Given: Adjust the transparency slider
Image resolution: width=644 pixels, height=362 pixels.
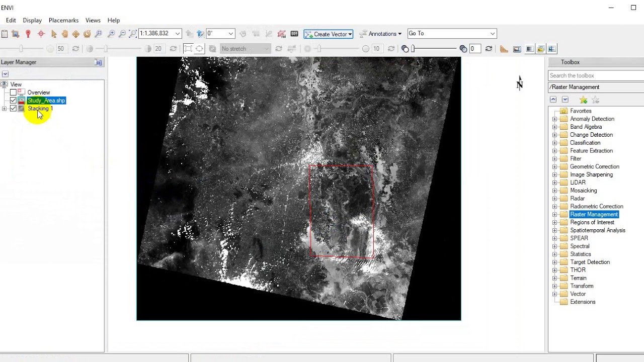Looking at the screenshot, I should coord(413,49).
